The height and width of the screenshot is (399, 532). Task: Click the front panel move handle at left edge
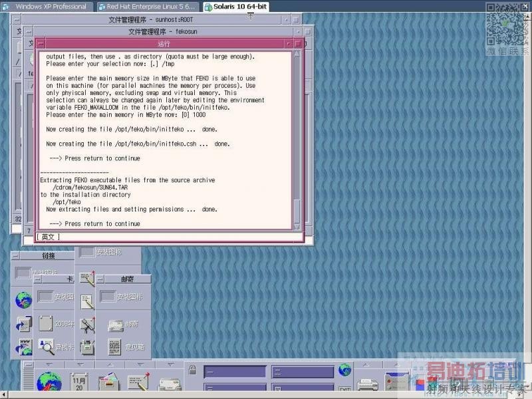coord(28,380)
